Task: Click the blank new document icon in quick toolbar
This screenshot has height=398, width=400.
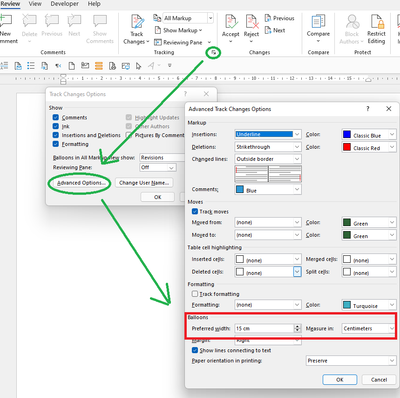Action: [71, 66]
